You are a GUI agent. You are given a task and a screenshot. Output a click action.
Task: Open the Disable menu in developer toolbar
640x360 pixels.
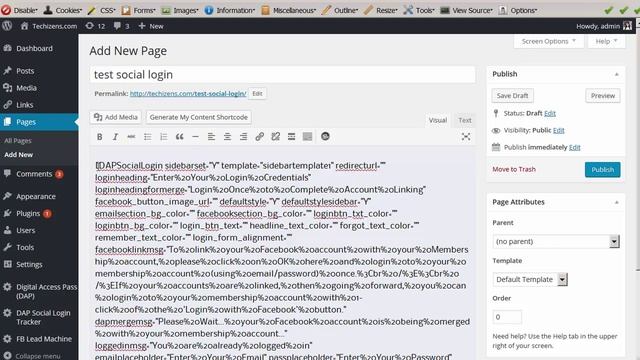pos(20,10)
